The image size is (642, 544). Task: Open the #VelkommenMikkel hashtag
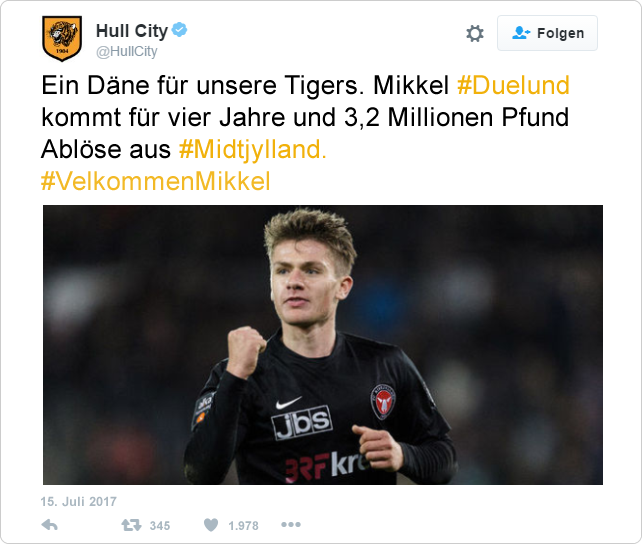point(156,181)
